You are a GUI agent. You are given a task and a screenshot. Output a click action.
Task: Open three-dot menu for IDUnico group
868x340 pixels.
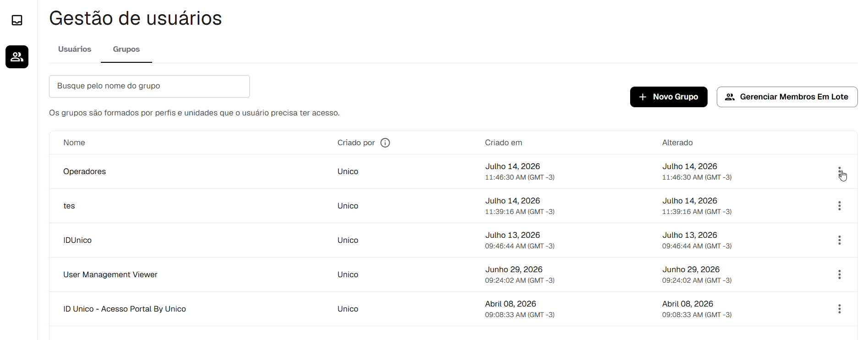839,240
